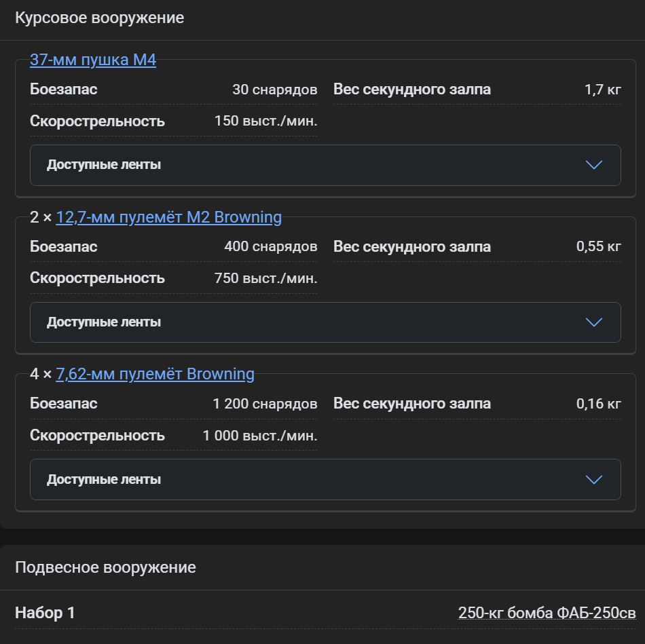Click the 0,16 кг salvo weight value

598,404
